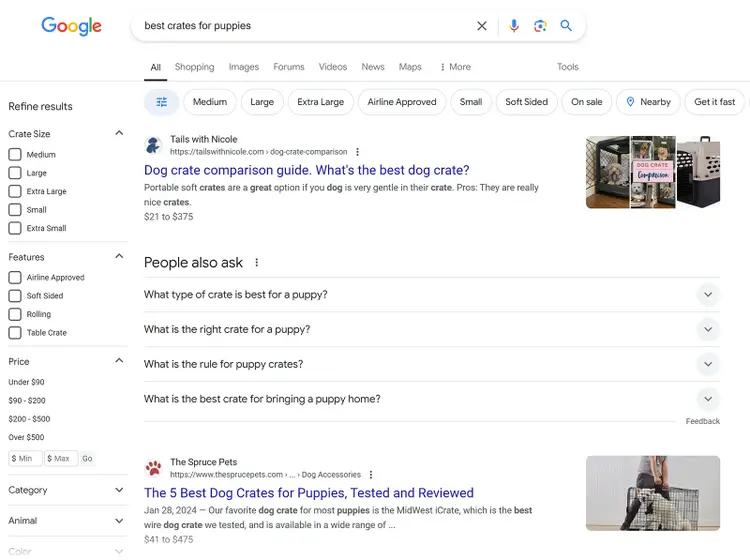This screenshot has height=560, width=750.
Task: Open Google Lens image search
Action: click(x=540, y=26)
